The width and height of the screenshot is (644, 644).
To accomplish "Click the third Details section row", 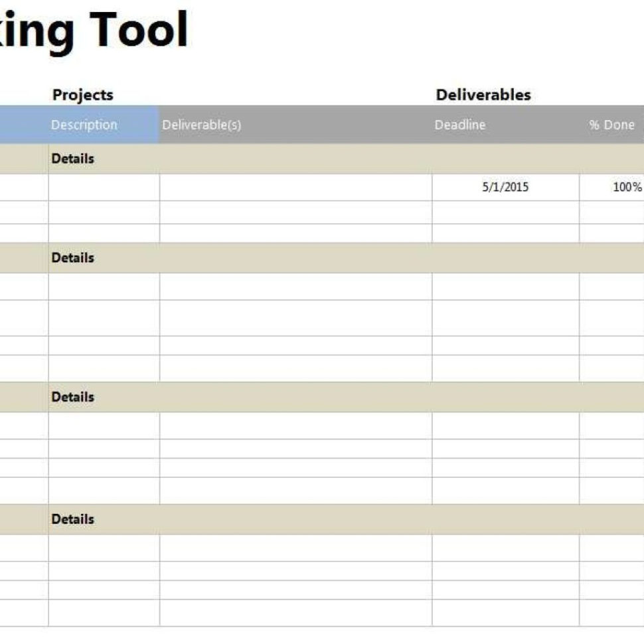I will pos(72,396).
